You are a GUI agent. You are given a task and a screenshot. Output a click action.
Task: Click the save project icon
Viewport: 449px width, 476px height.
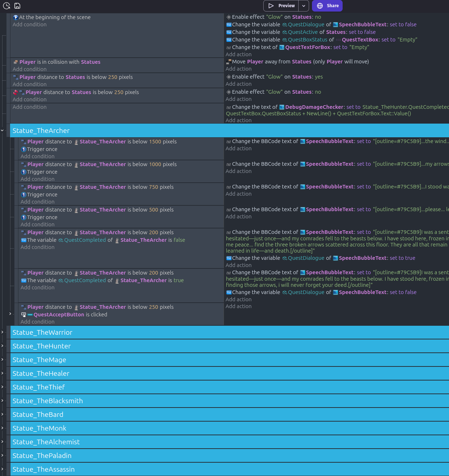click(17, 6)
